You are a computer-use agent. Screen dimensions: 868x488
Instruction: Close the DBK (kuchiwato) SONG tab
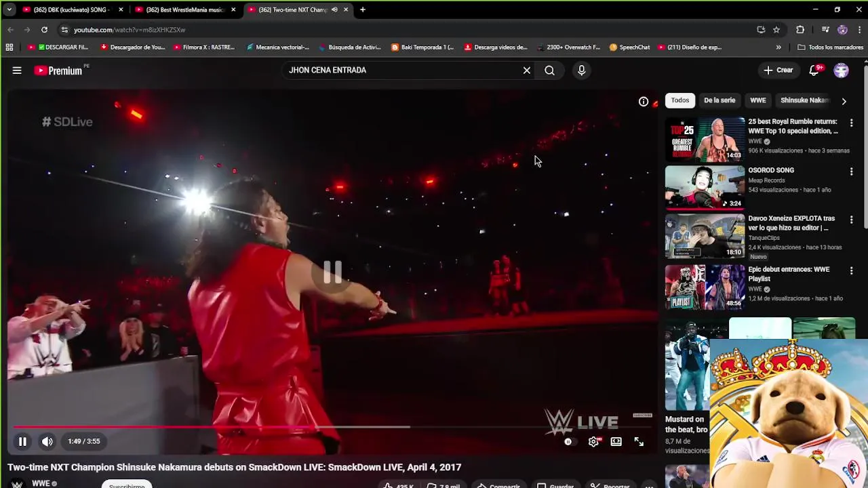[121, 10]
